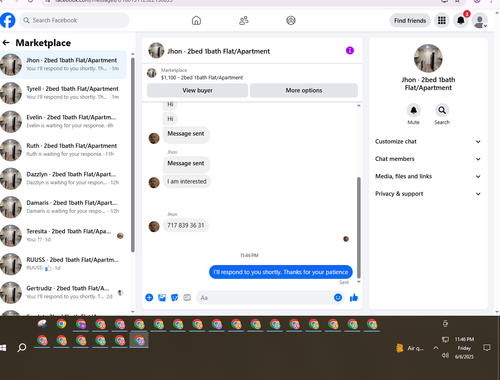Open more actions plus icon in composer

(x=149, y=297)
